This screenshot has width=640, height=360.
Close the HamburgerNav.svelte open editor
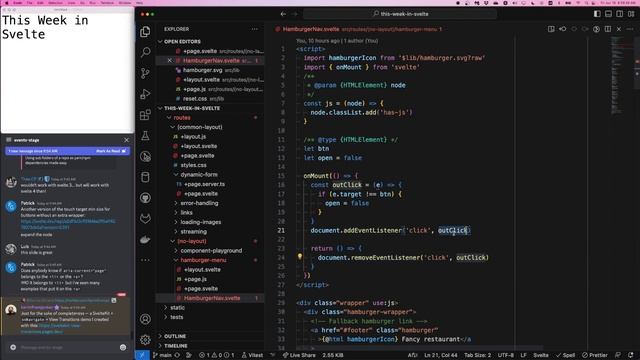pyautogui.click(x=169, y=60)
